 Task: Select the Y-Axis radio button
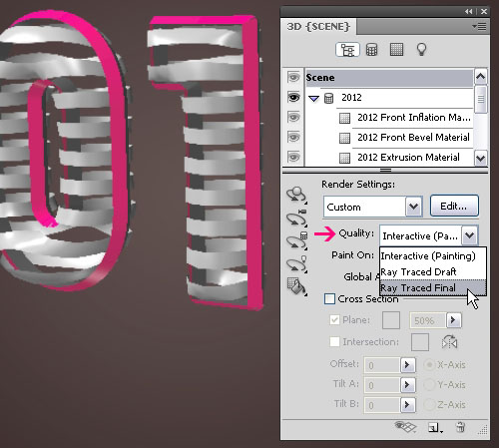click(x=429, y=385)
